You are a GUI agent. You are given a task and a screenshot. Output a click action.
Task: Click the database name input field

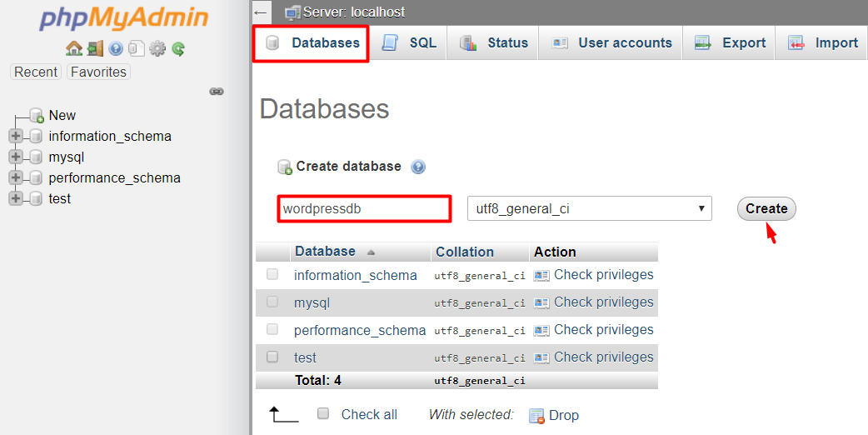click(364, 209)
